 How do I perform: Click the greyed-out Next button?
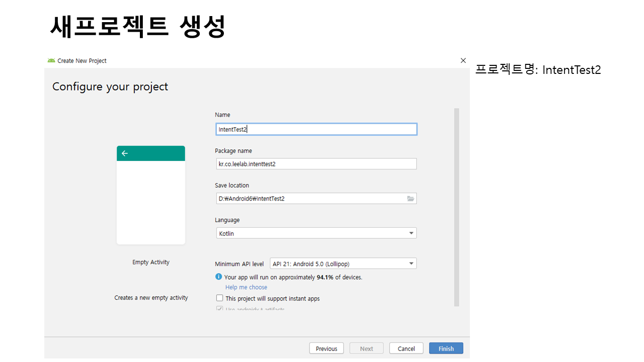[x=366, y=348]
